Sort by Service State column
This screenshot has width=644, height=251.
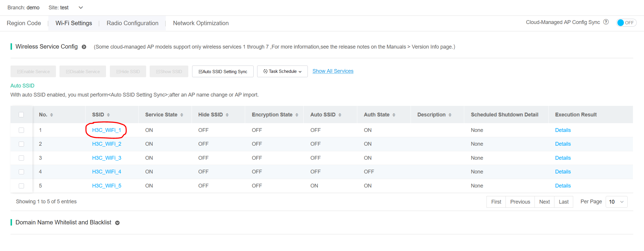[182, 115]
